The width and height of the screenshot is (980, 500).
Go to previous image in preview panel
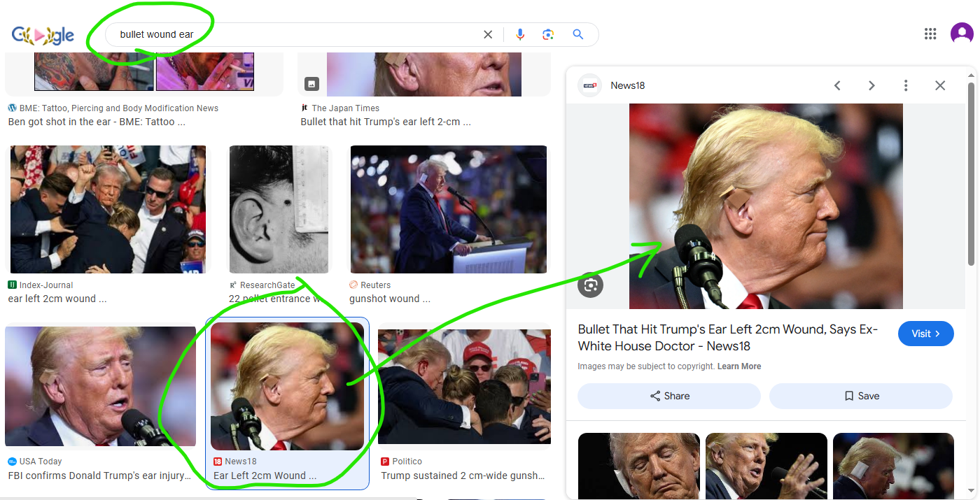[837, 85]
